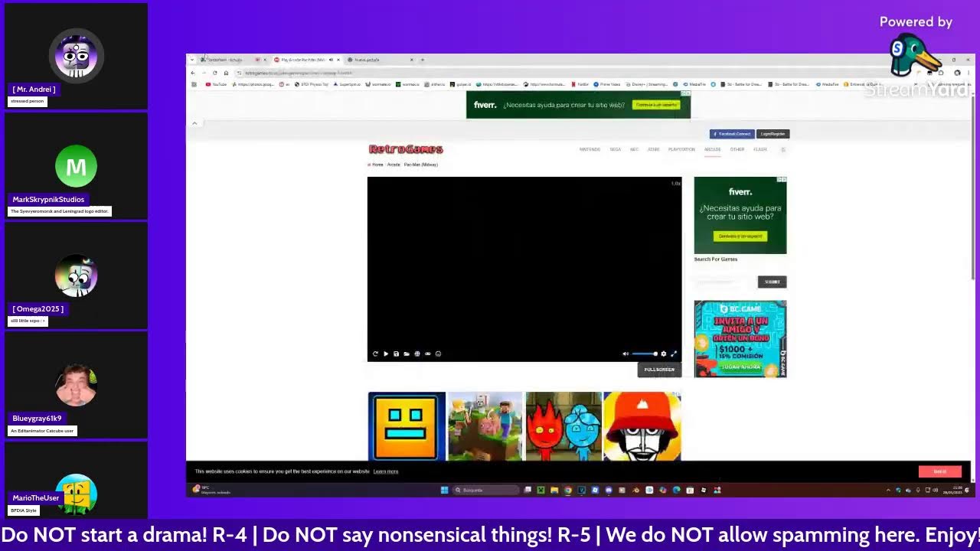Click the search icon next to FLASH
The height and width of the screenshot is (551, 980).
point(782,149)
